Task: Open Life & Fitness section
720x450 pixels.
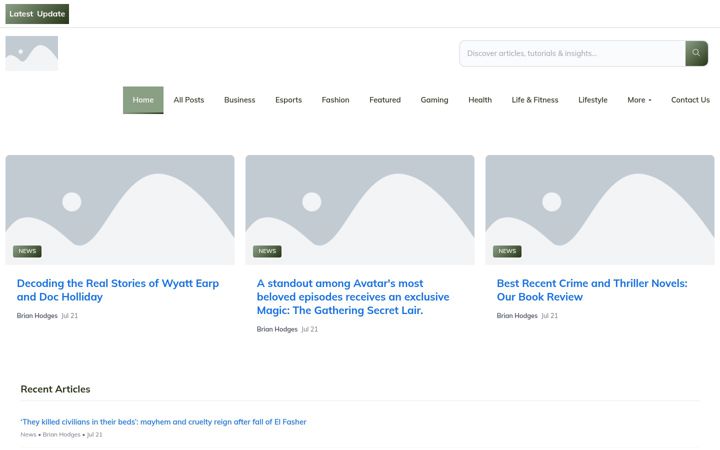Action: point(535,100)
